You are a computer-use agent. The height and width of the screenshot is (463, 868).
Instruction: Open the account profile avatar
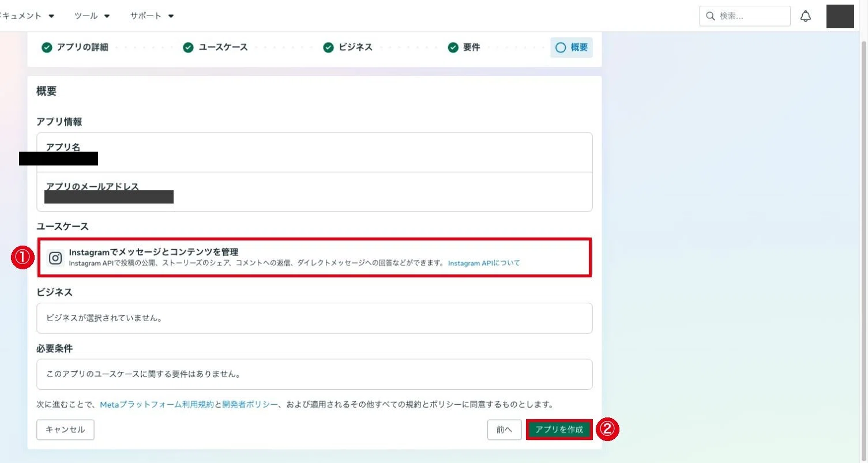tap(840, 16)
